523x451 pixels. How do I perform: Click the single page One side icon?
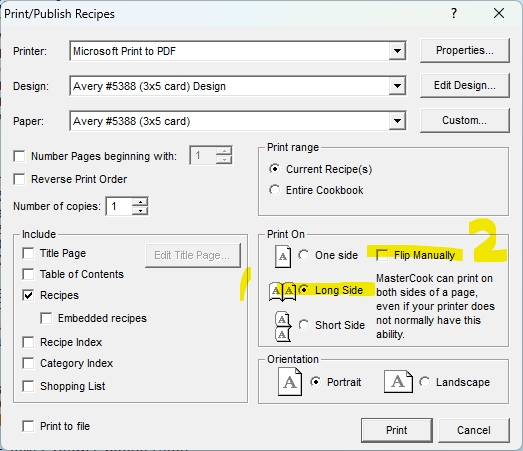[283, 257]
